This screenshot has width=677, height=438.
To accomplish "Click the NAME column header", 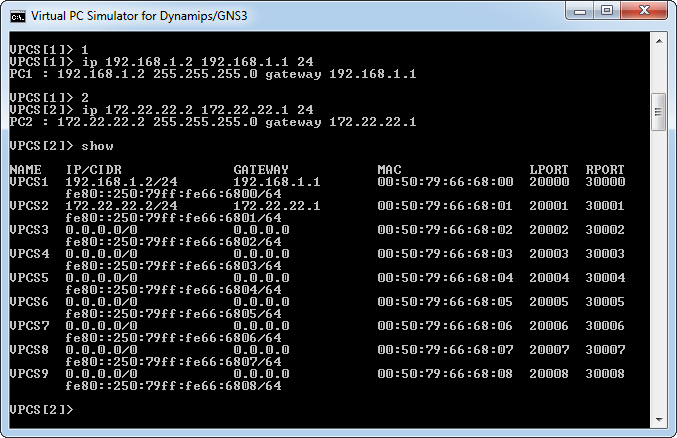I will coord(25,170).
